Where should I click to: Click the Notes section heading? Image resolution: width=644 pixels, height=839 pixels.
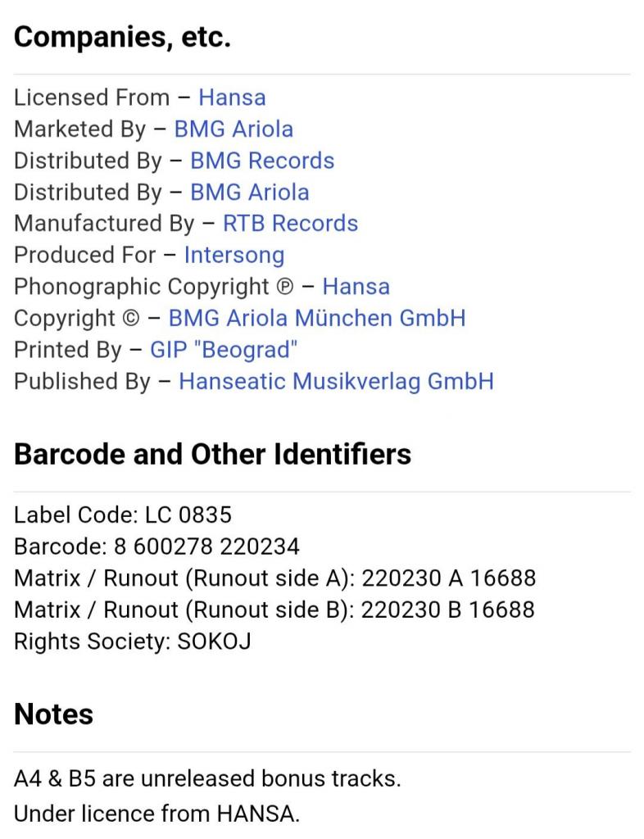point(54,714)
